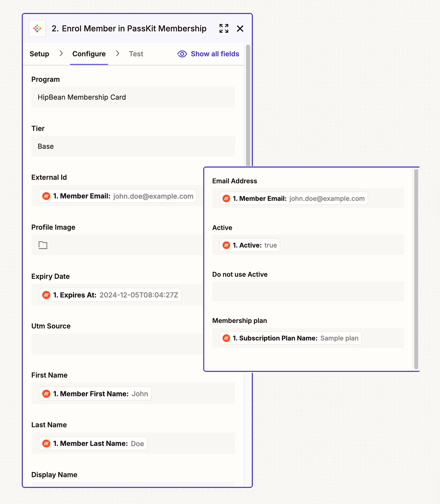Open the Tier dropdown showing Base

[133, 146]
